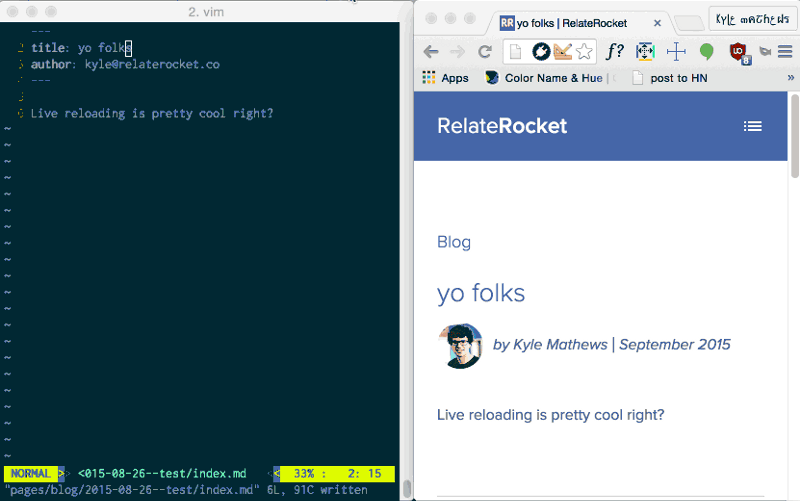This screenshot has height=501, width=800.
Task: Click the plug icon in address bar
Action: click(541, 52)
